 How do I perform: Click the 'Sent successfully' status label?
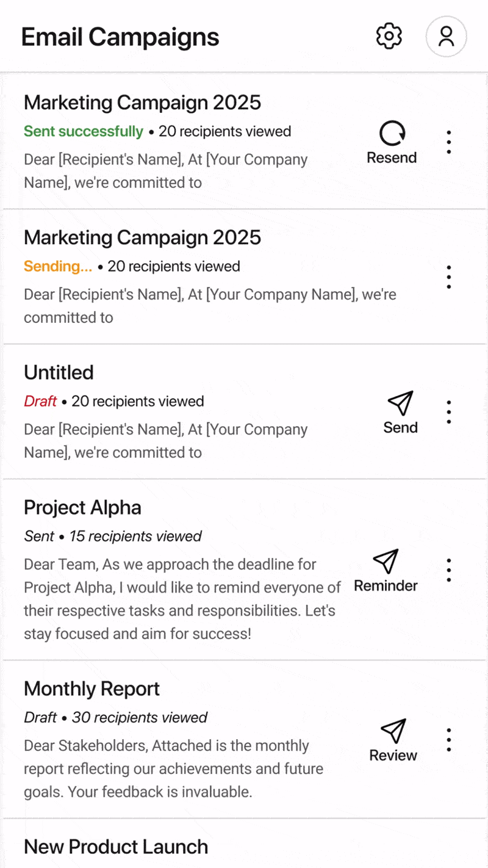(84, 131)
